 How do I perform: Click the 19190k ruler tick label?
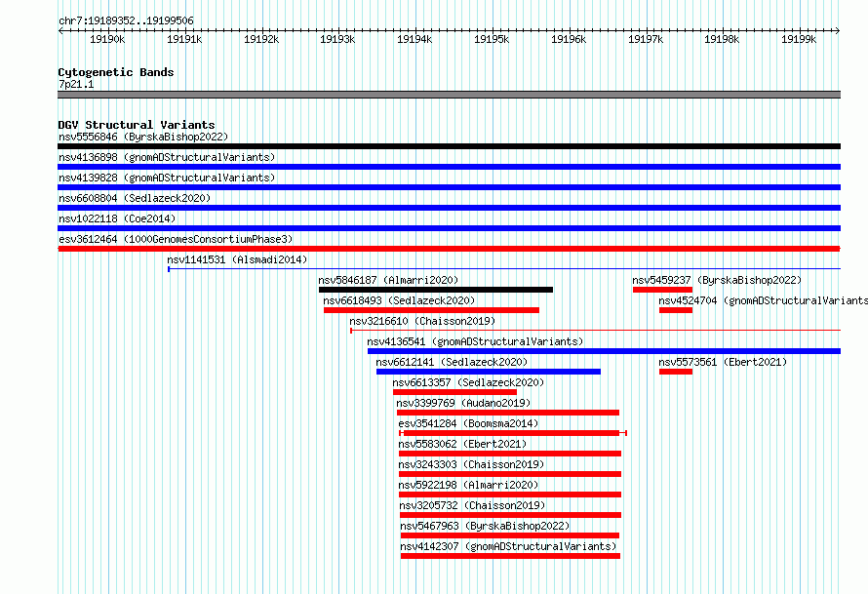point(107,39)
